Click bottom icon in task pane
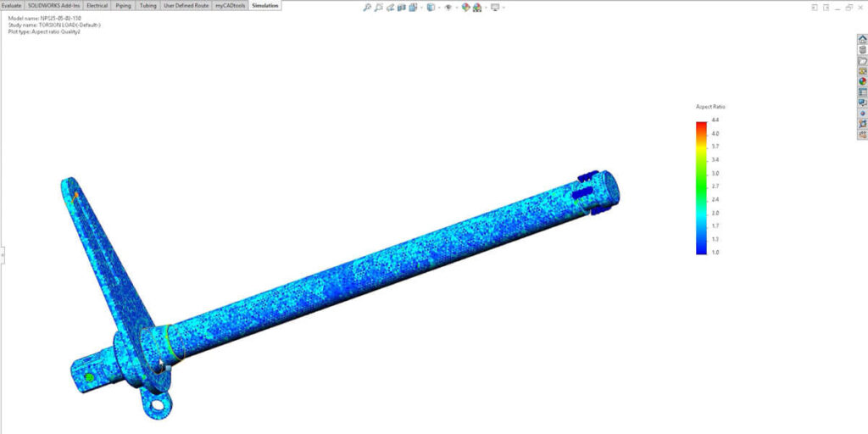The height and width of the screenshot is (434, 868). [862, 134]
